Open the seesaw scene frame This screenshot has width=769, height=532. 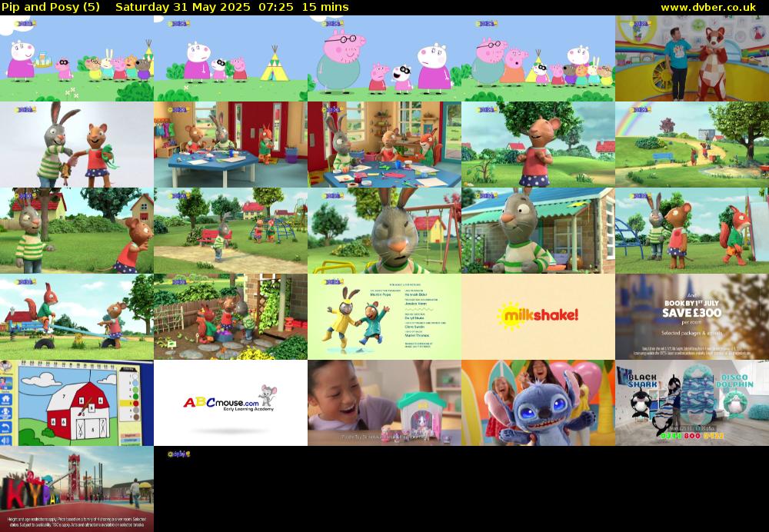pyautogui.click(x=76, y=317)
